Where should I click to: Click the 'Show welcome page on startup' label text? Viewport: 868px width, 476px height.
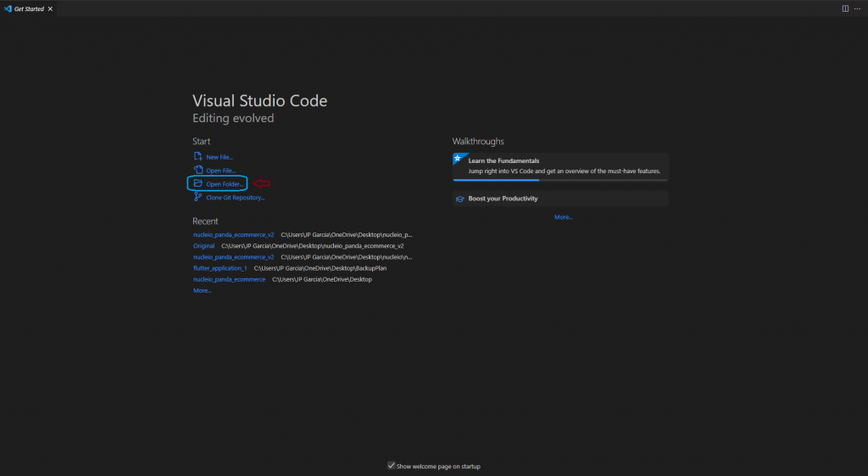[x=438, y=466]
